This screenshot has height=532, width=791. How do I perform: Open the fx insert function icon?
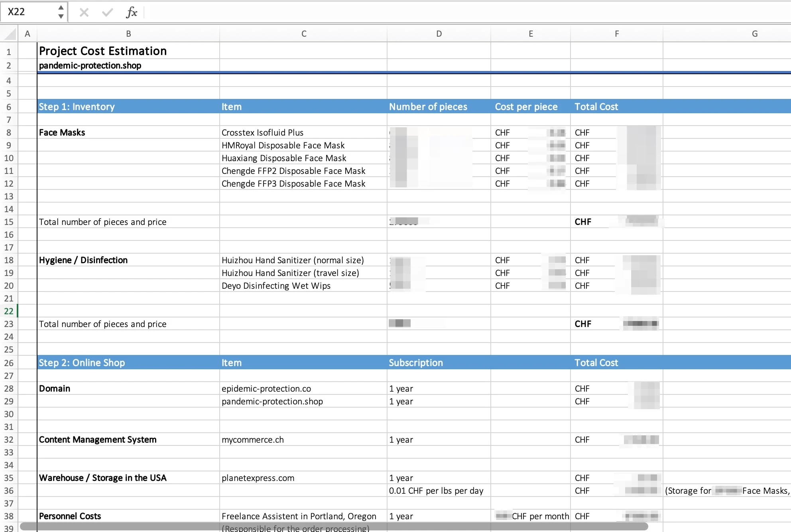click(x=132, y=12)
